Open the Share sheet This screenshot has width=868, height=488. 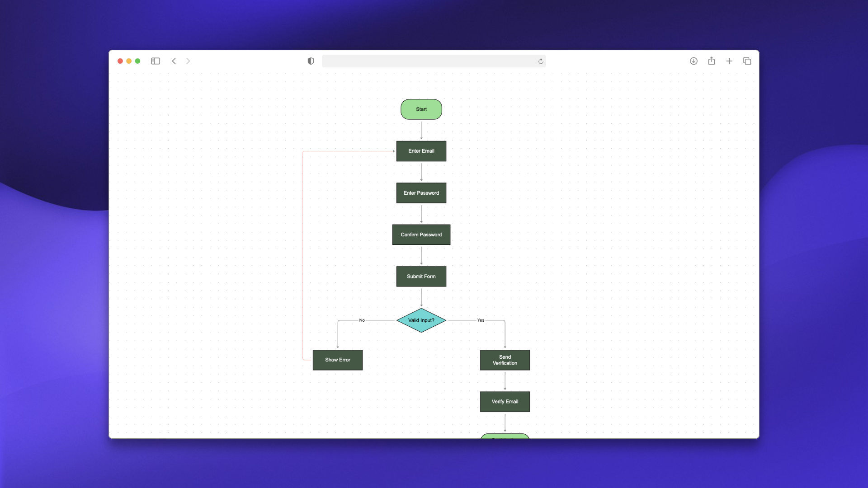pyautogui.click(x=711, y=61)
